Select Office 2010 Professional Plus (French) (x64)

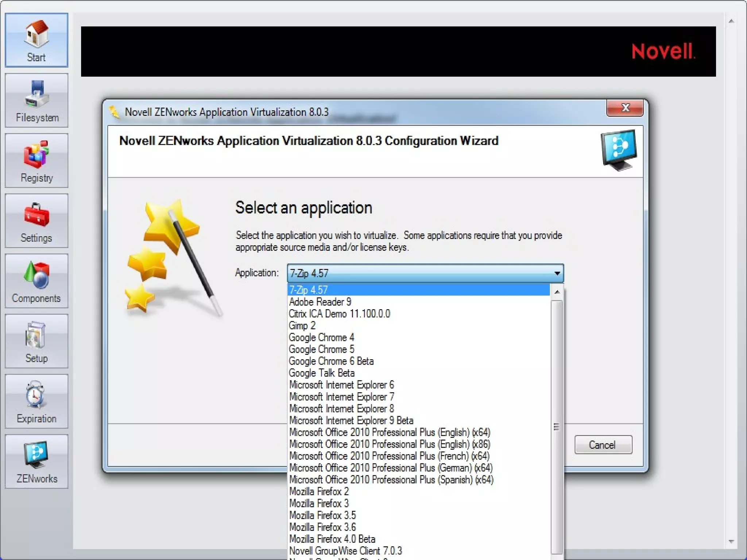[x=419, y=456]
